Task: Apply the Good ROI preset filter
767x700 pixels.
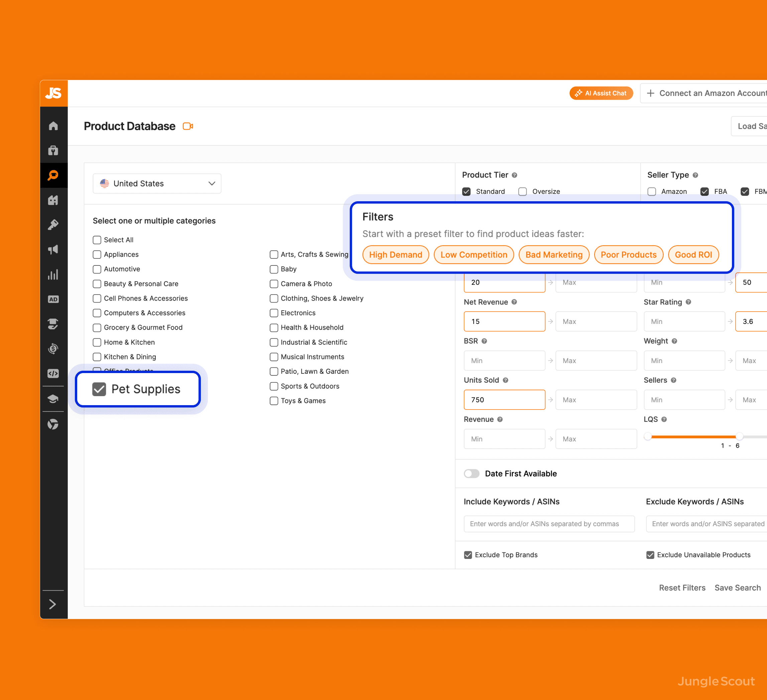Action: tap(693, 255)
